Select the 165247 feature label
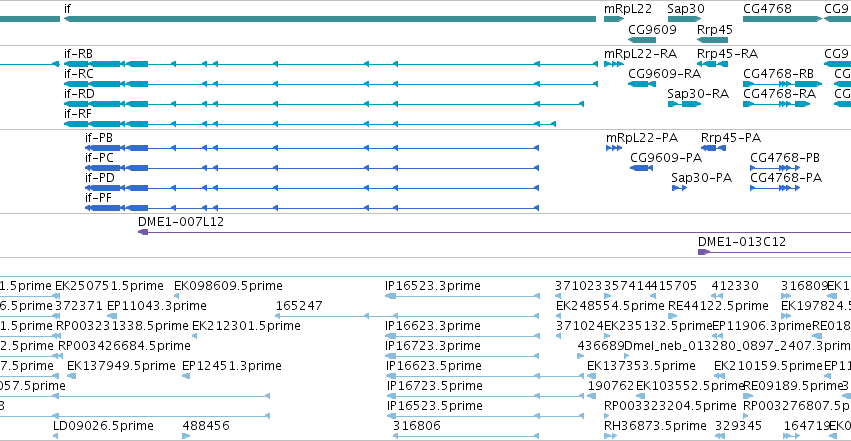This screenshot has width=851, height=441. coord(299,306)
